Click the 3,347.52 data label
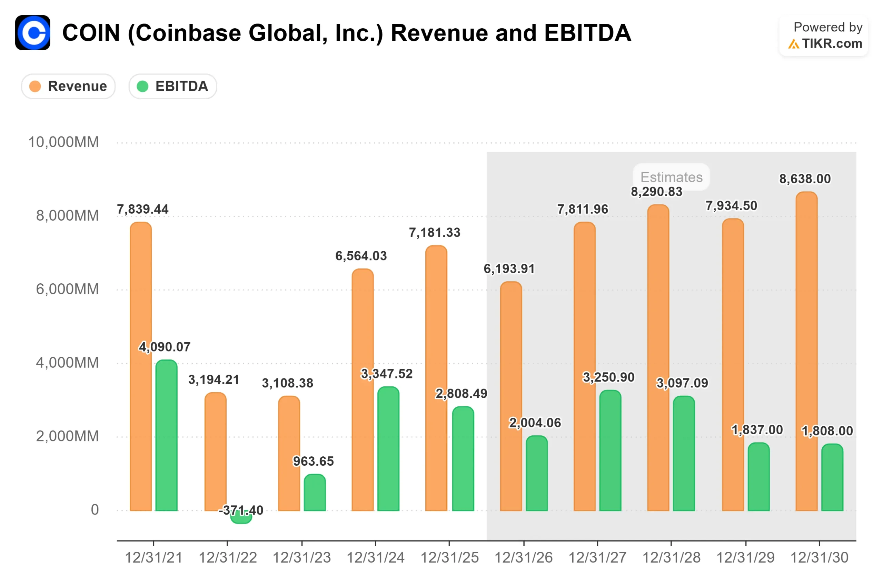The image size is (883, 588). [x=386, y=374]
